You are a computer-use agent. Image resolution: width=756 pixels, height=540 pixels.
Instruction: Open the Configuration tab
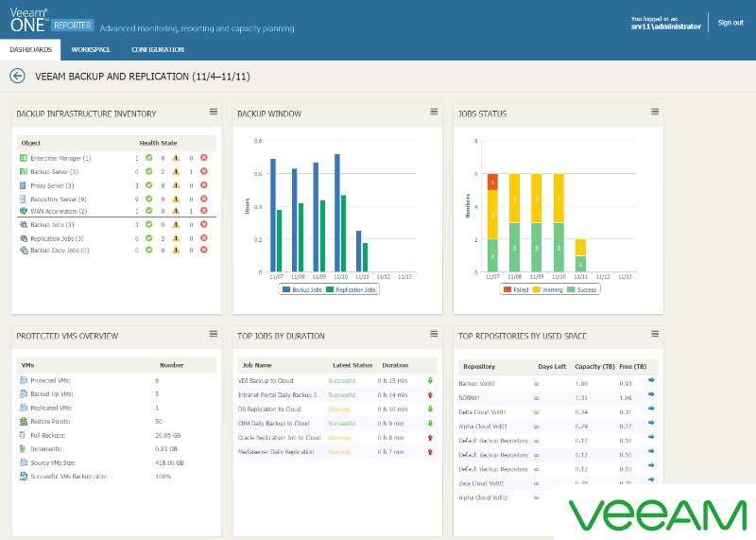pyautogui.click(x=158, y=49)
